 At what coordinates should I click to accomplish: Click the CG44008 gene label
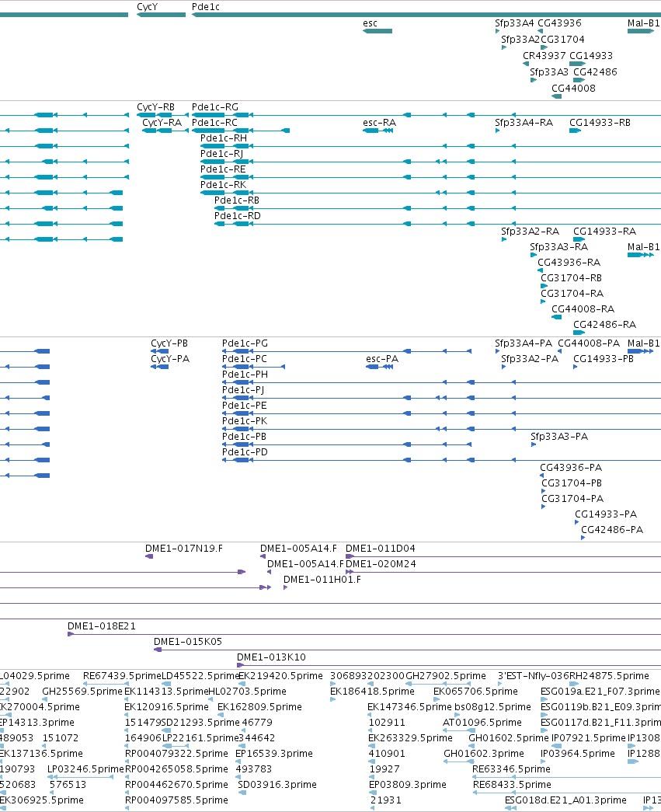[573, 88]
